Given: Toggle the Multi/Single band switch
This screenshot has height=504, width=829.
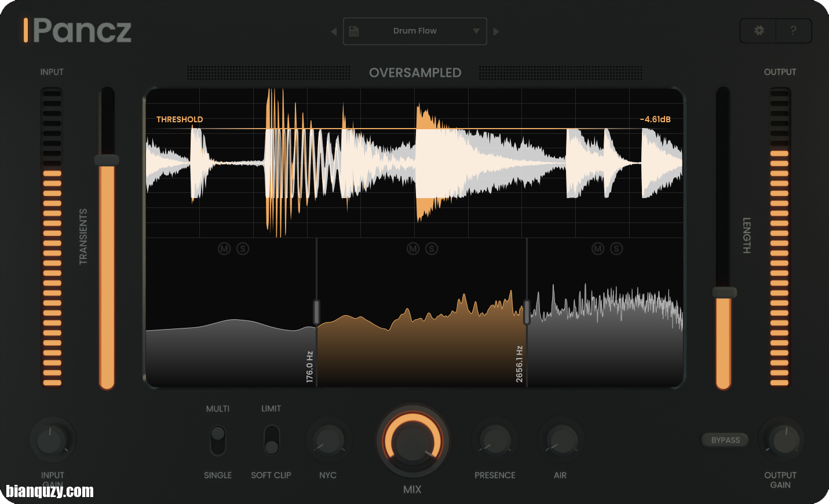Looking at the screenshot, I should click(218, 441).
